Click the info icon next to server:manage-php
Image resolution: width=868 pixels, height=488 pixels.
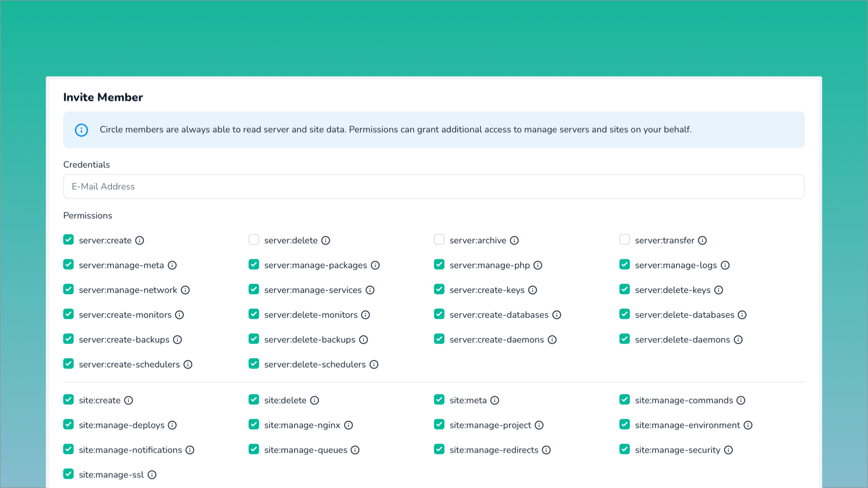pyautogui.click(x=538, y=265)
